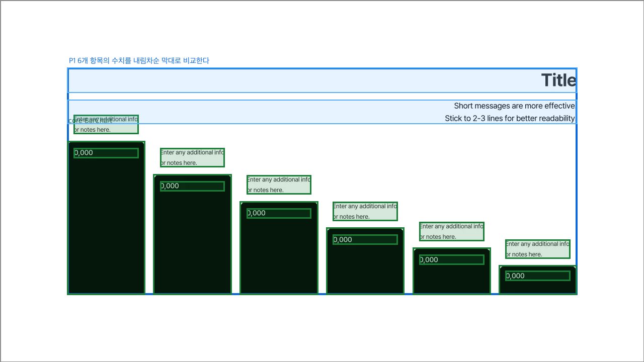Select the notes box above the shortest bar
This screenshot has width=644, height=362.
pyautogui.click(x=538, y=249)
